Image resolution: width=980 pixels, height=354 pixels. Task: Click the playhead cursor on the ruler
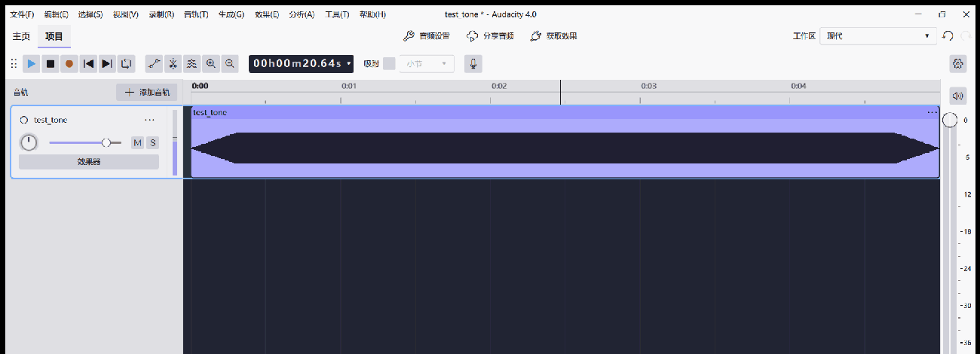coord(560,93)
